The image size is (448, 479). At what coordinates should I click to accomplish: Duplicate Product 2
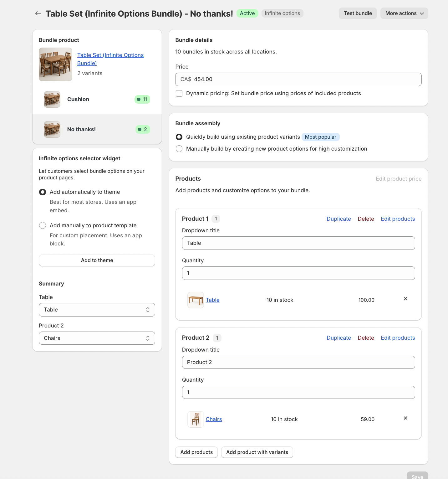(339, 338)
